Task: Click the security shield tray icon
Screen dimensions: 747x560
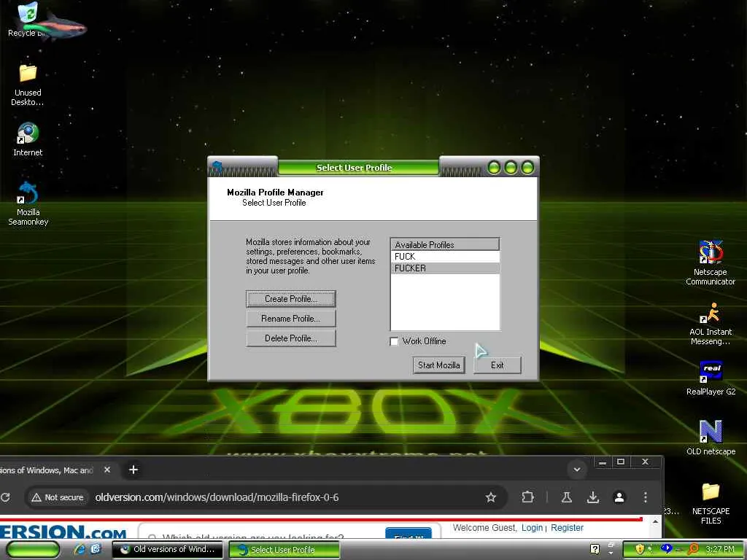Action: [640, 549]
